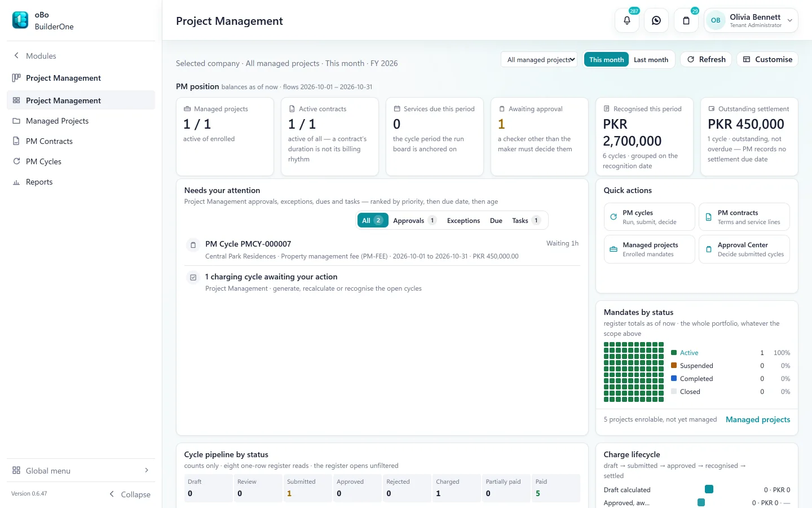This screenshot has height=508, width=812.
Task: Click the Global menu grid icon
Action: (x=16, y=471)
